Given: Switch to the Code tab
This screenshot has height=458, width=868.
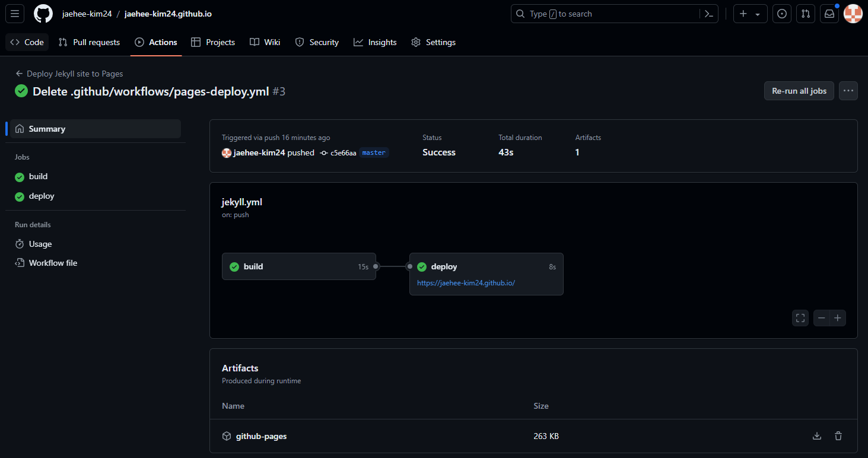Looking at the screenshot, I should pos(27,42).
